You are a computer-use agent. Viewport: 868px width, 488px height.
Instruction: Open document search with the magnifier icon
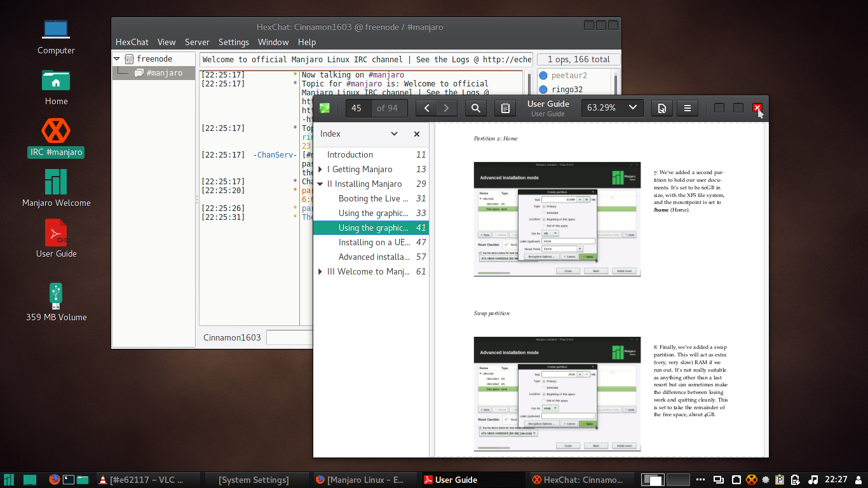click(475, 107)
